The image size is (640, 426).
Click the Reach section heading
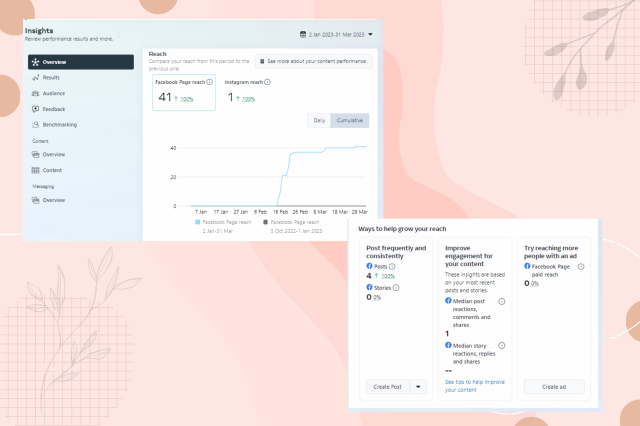click(158, 54)
